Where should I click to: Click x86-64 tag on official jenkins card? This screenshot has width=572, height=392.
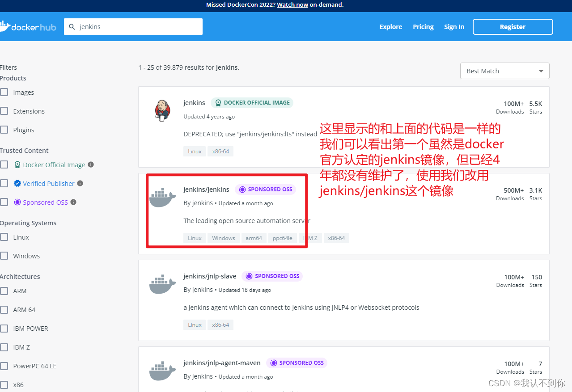(x=220, y=152)
